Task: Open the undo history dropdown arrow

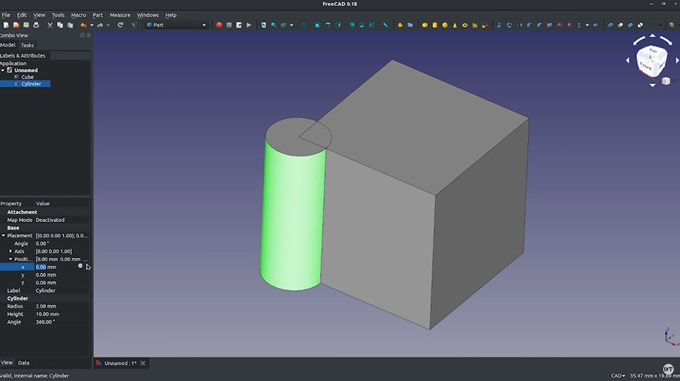Action: point(92,25)
